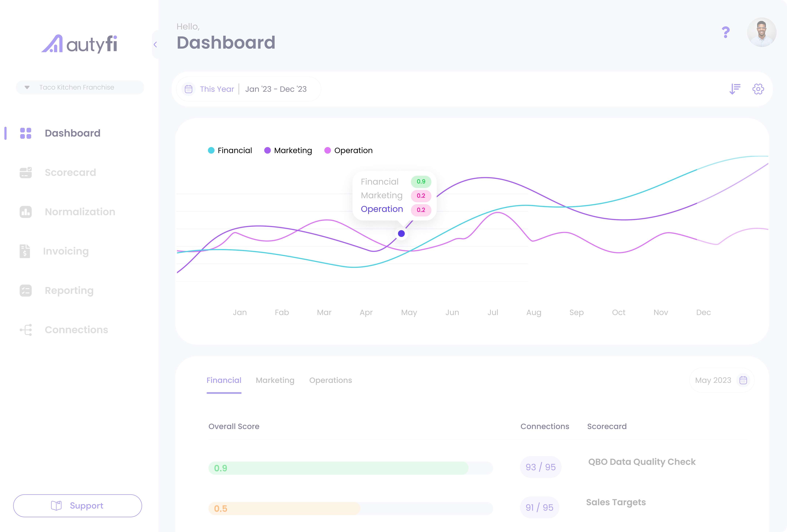Image resolution: width=787 pixels, height=532 pixels.
Task: Click the Support button
Action: pyautogui.click(x=78, y=506)
